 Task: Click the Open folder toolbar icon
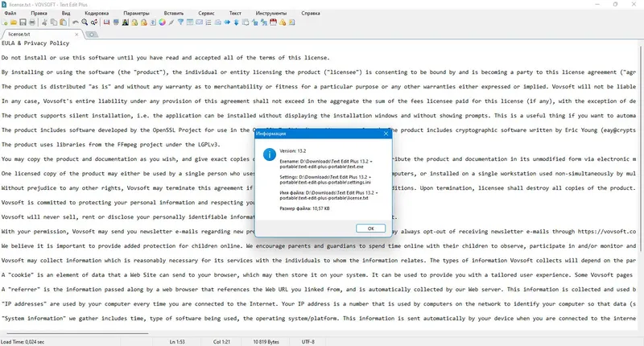[x=14, y=23]
